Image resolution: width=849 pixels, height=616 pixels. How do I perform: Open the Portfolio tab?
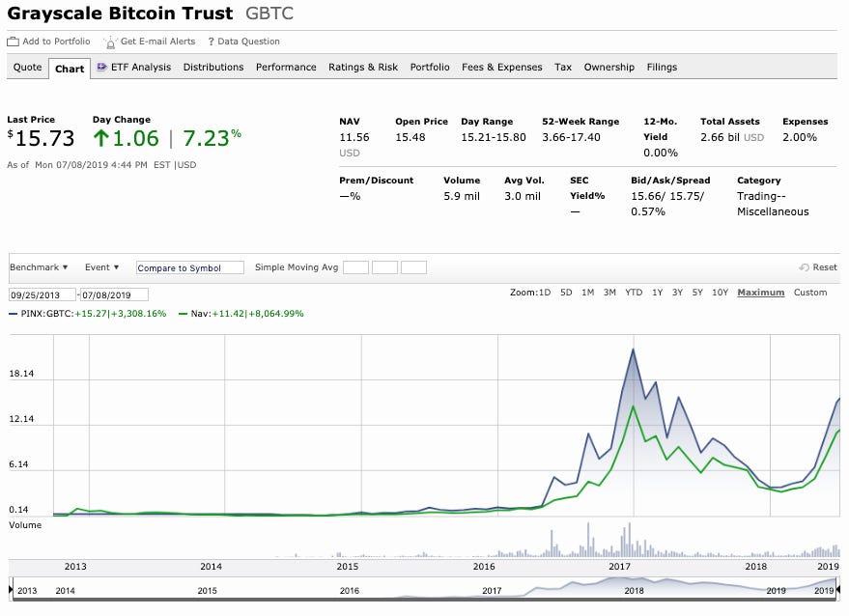click(x=430, y=68)
